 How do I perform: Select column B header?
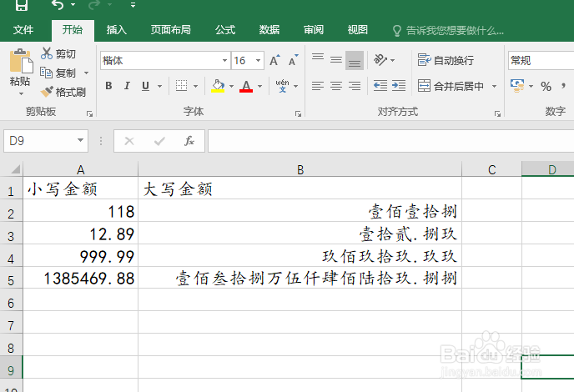coord(300,169)
